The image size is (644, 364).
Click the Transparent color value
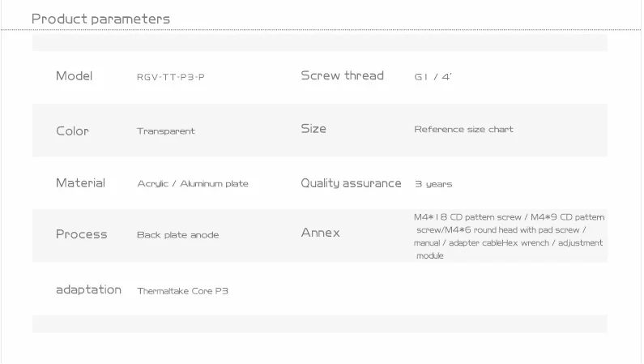[x=166, y=131]
